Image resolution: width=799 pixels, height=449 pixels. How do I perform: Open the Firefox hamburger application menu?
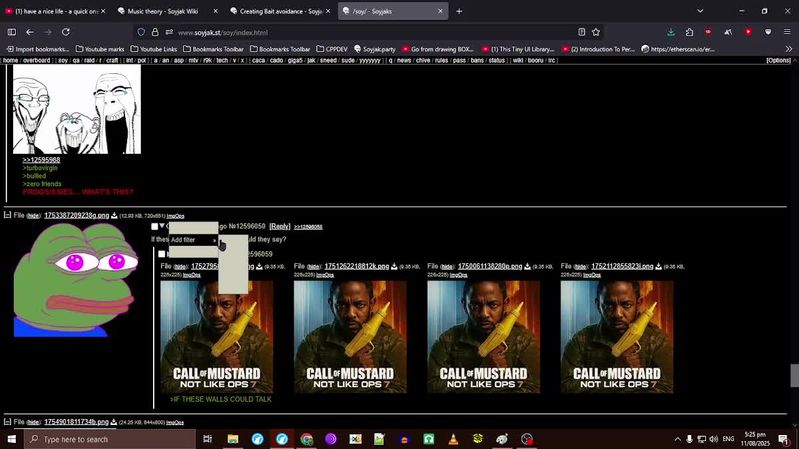pyautogui.click(x=787, y=32)
